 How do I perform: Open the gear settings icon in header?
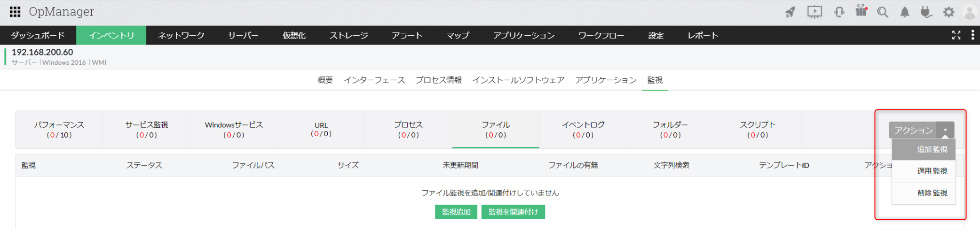[949, 12]
